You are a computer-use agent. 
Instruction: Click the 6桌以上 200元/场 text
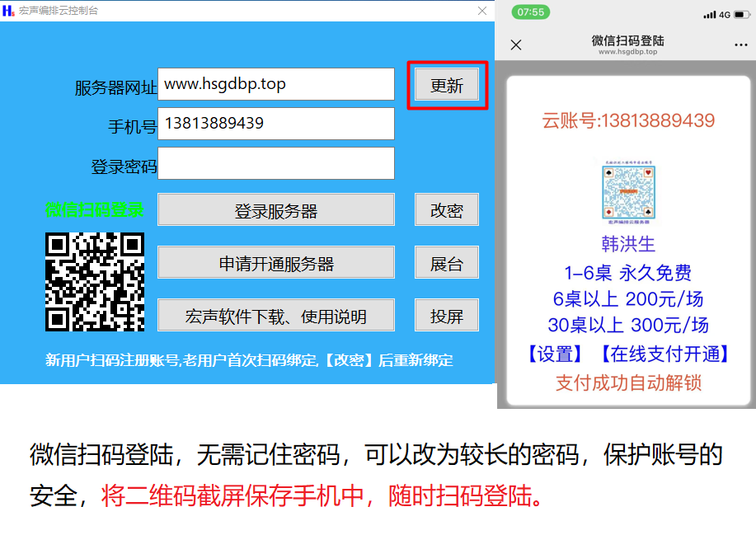628,299
